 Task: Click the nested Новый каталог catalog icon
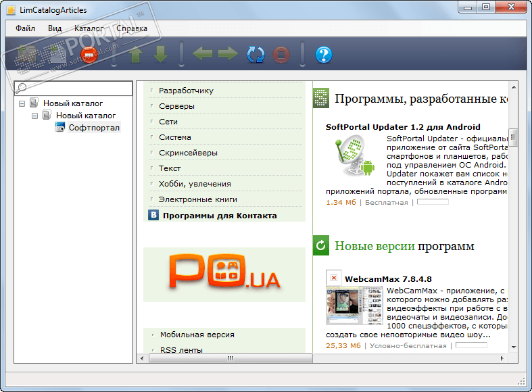click(47, 115)
